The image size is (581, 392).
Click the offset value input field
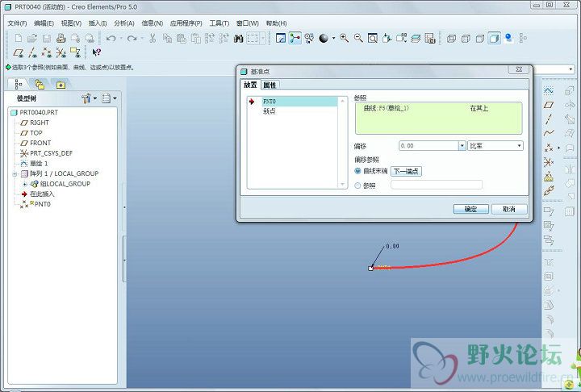[x=428, y=146]
